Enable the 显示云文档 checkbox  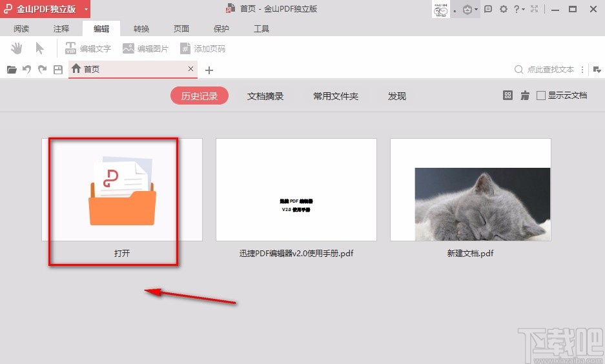541,96
